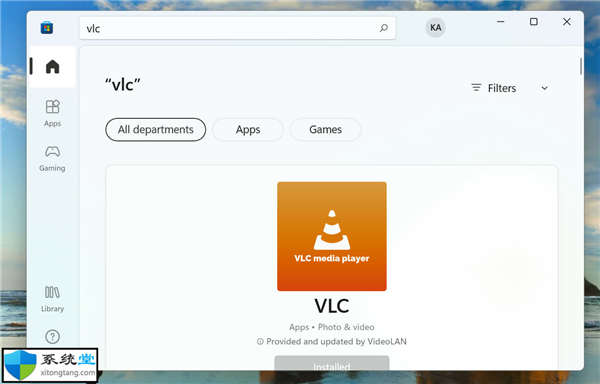
Task: Click the vertical scrollbar thumb
Action: (581, 66)
